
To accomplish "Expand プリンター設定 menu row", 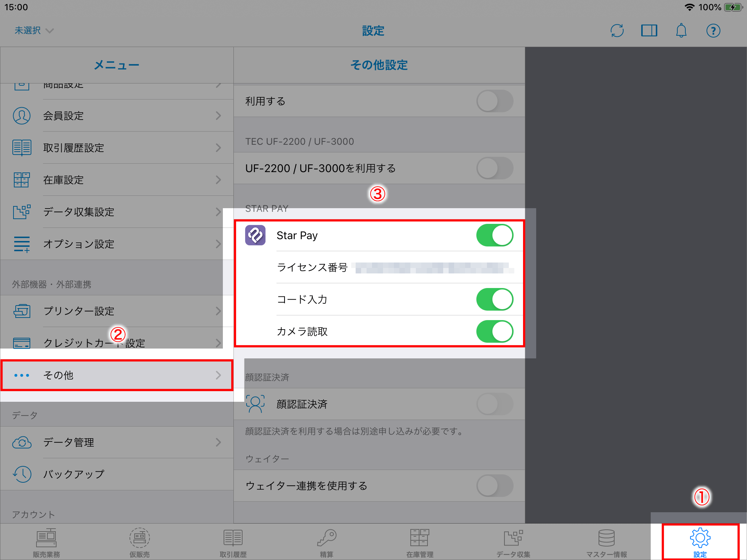I will (117, 311).
